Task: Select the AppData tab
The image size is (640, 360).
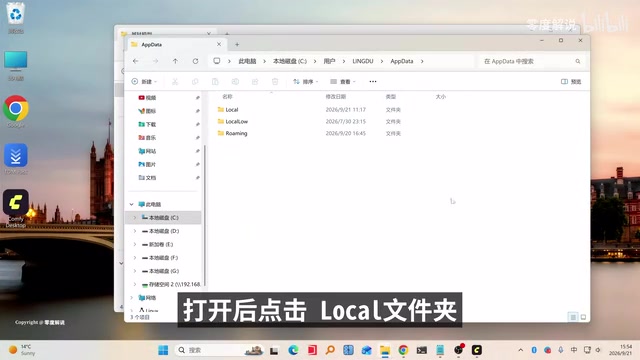Action: coord(176,44)
